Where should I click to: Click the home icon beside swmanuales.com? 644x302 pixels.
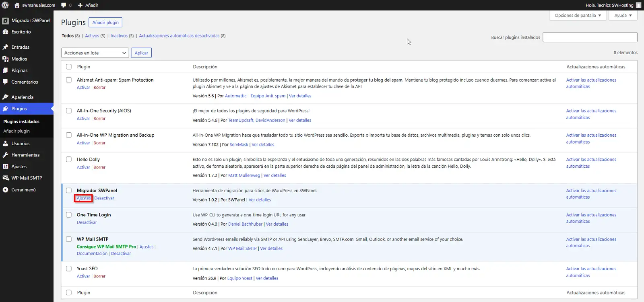pyautogui.click(x=17, y=5)
